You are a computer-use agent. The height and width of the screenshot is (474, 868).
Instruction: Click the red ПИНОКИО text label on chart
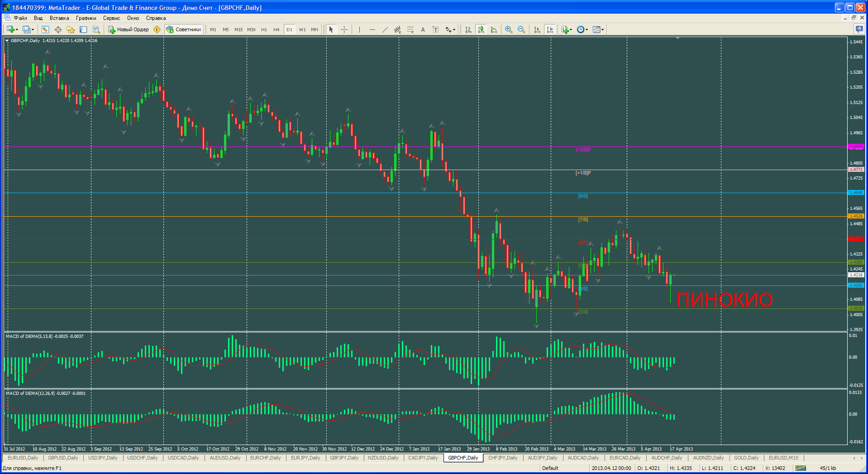pos(724,300)
